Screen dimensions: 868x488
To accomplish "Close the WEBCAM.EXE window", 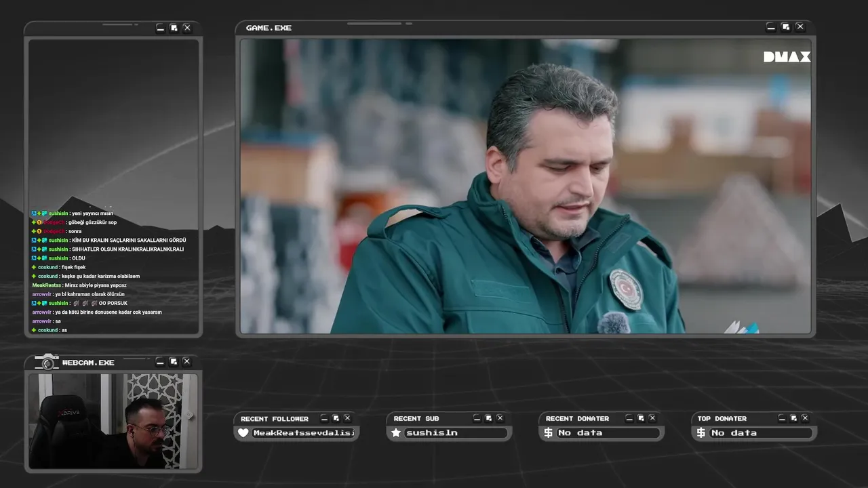I will [187, 362].
